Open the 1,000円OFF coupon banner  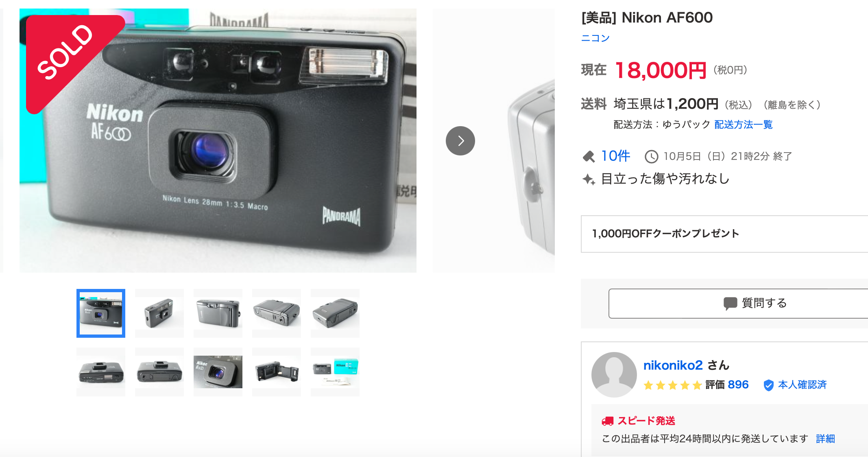[x=724, y=234]
